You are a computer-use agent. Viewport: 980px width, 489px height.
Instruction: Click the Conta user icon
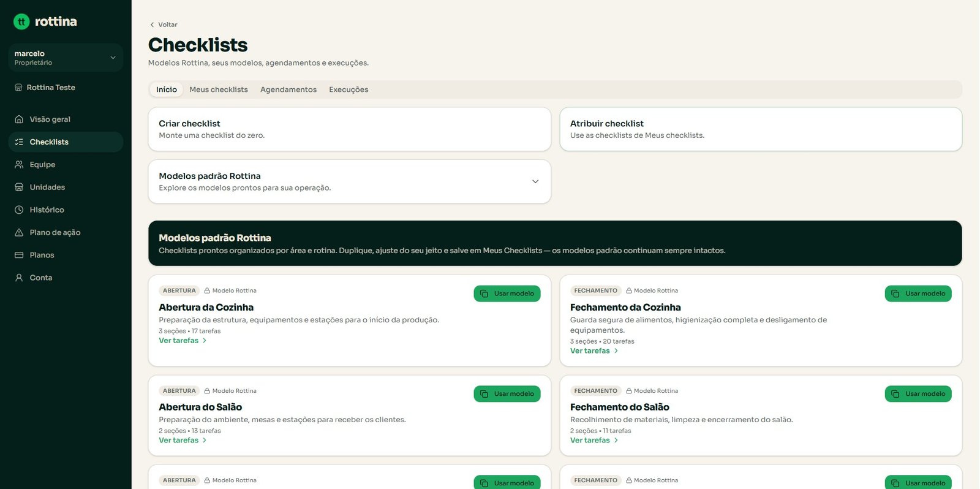tap(19, 278)
